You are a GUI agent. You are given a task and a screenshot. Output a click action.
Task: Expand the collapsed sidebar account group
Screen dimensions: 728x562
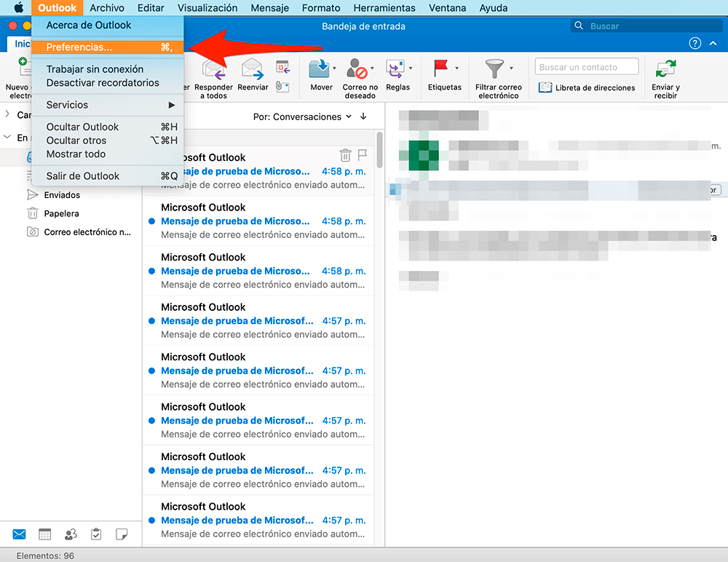7,114
